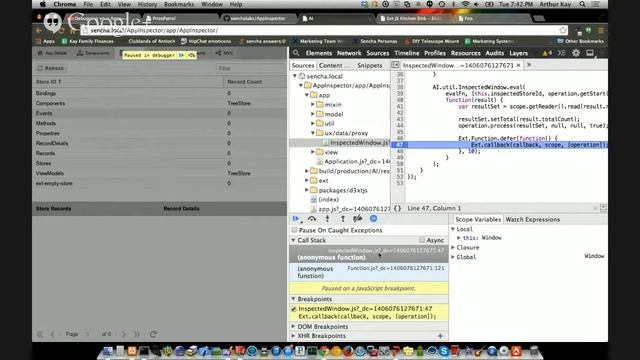Click the Wi-Fi icon in menu bar
The image size is (640, 360).
click(465, 4)
